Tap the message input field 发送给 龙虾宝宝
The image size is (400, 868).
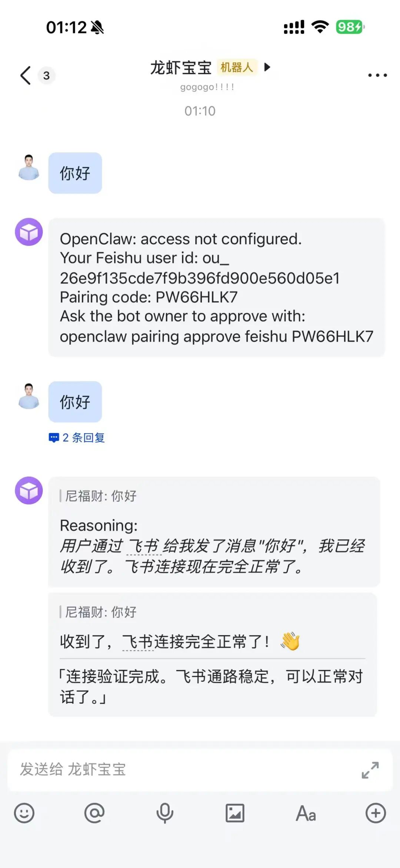click(148, 770)
